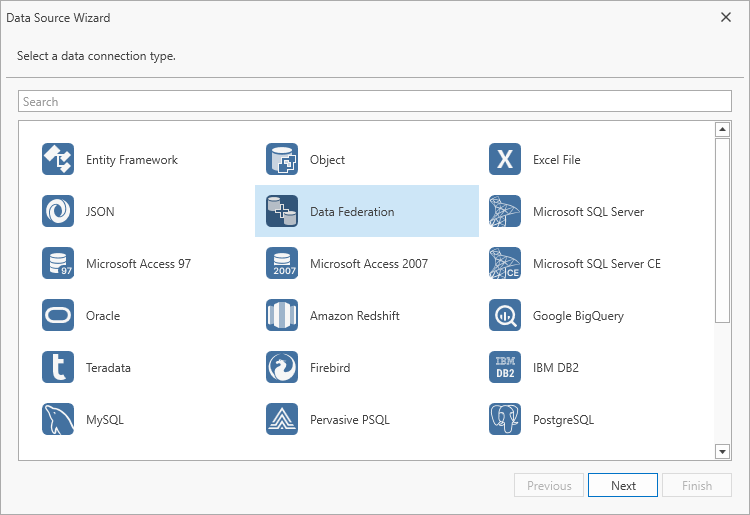Select the PostgreSQL elephant icon

click(x=505, y=420)
